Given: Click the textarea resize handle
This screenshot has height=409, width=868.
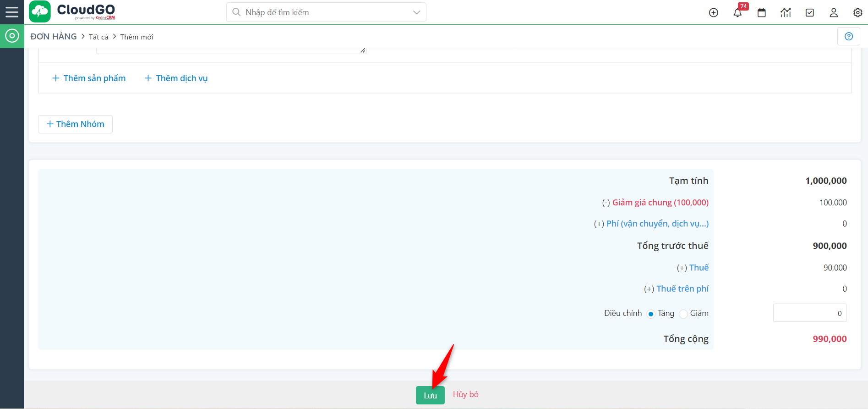Looking at the screenshot, I should 363,50.
